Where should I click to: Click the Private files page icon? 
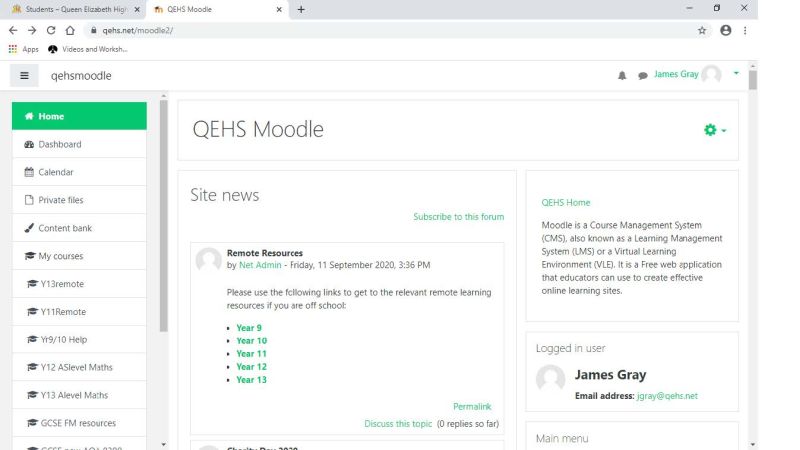click(x=29, y=200)
